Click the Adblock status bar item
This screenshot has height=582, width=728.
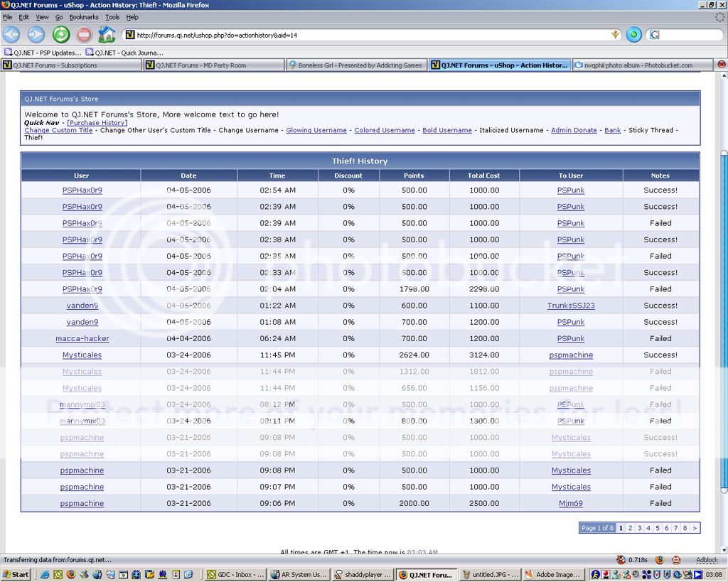click(x=706, y=560)
